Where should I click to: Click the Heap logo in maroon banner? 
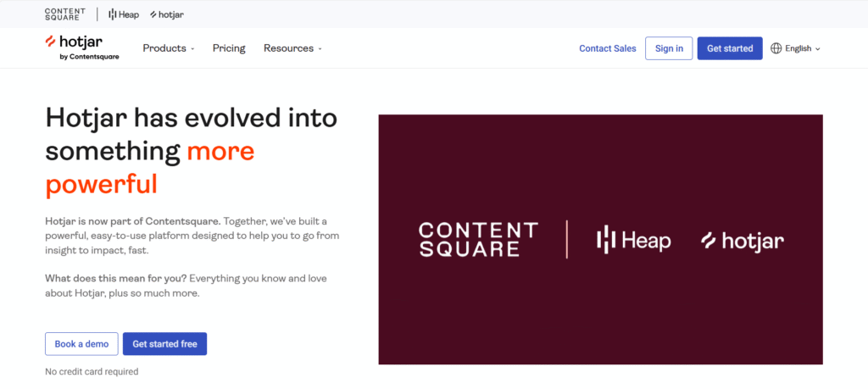[633, 241]
